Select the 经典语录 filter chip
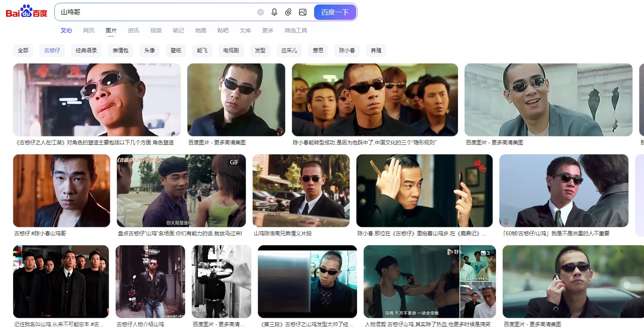The image size is (644, 336). (x=86, y=50)
